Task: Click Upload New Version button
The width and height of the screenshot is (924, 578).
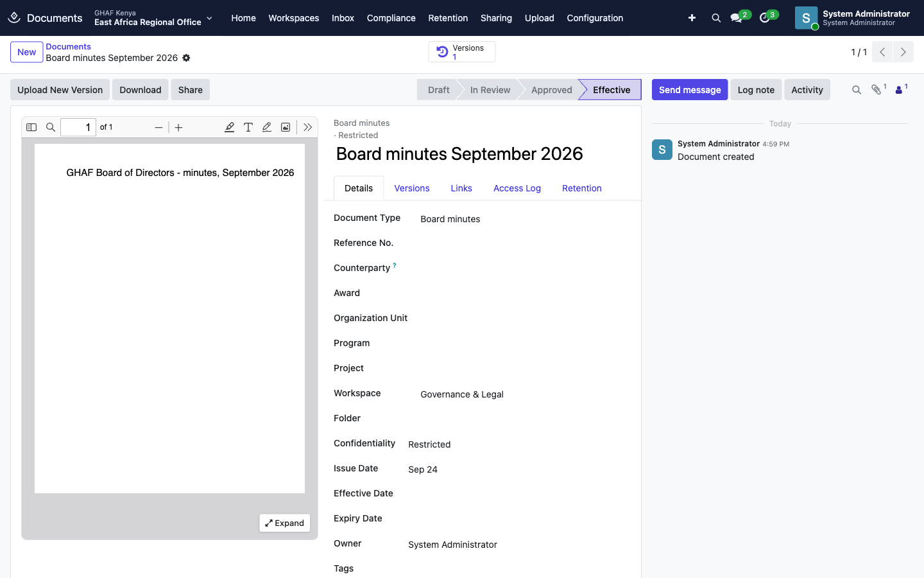Action: [60, 90]
